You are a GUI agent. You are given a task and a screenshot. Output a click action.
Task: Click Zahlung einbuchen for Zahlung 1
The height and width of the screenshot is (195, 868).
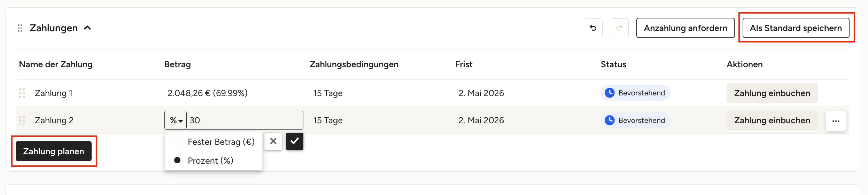[772, 93]
